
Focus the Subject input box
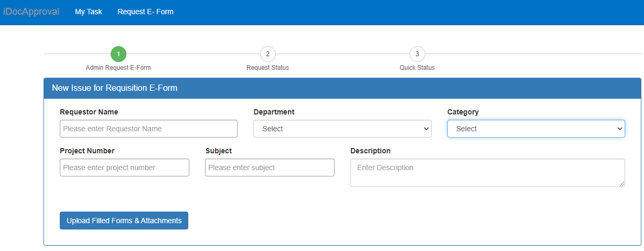point(270,168)
